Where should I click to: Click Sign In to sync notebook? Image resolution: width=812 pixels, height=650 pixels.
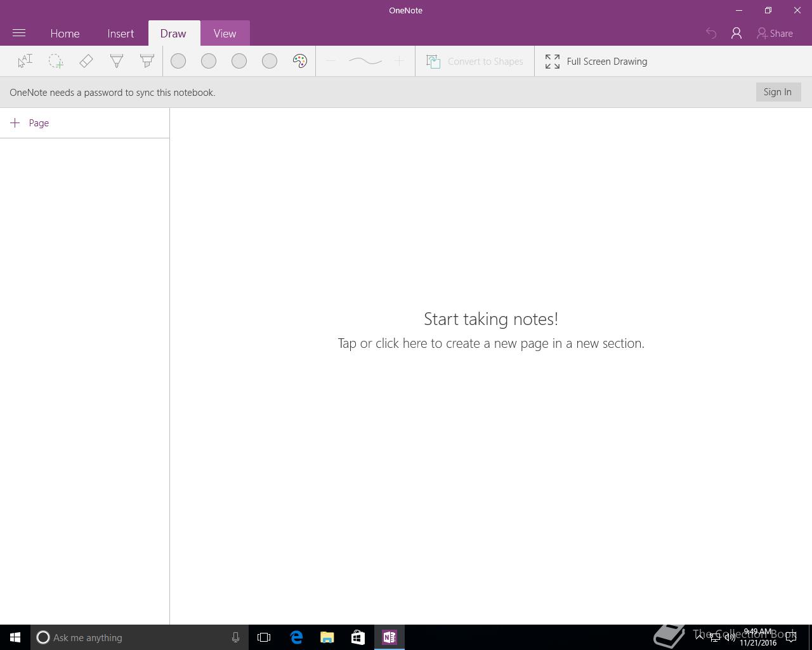pyautogui.click(x=778, y=92)
